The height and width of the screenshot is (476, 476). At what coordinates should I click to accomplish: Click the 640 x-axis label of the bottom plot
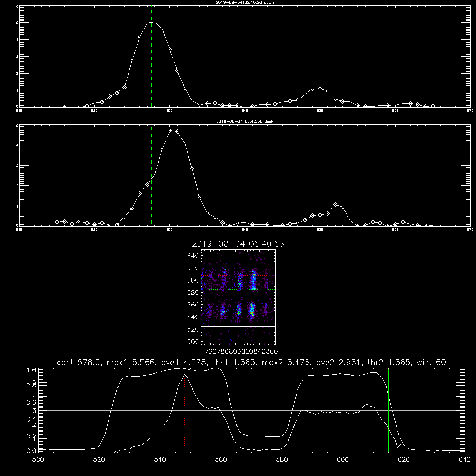click(465, 460)
